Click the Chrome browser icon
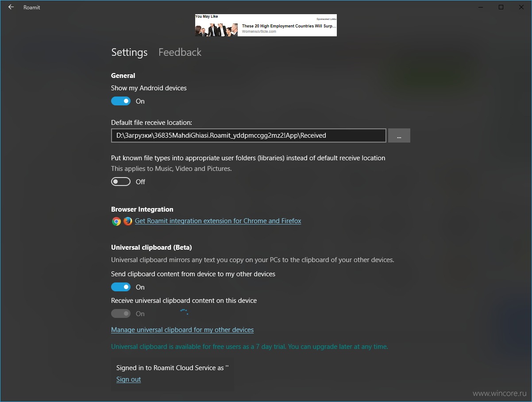This screenshot has width=532, height=402. pyautogui.click(x=116, y=221)
